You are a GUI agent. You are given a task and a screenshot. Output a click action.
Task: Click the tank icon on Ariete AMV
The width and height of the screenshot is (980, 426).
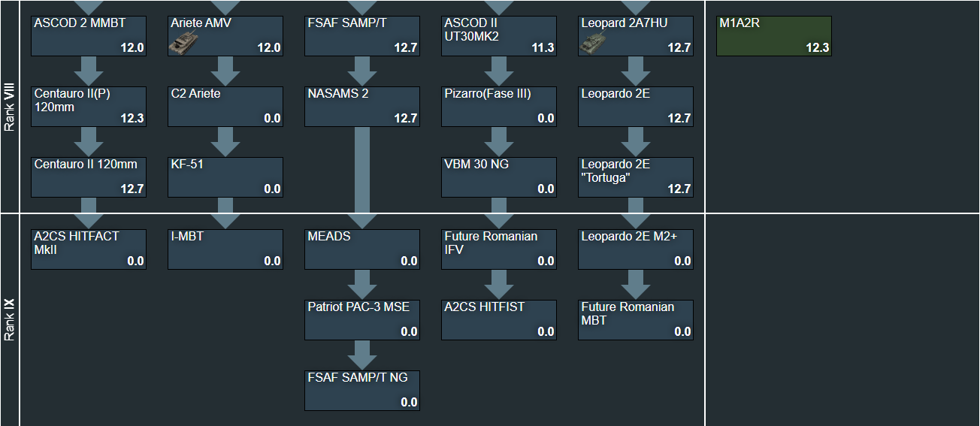click(182, 46)
